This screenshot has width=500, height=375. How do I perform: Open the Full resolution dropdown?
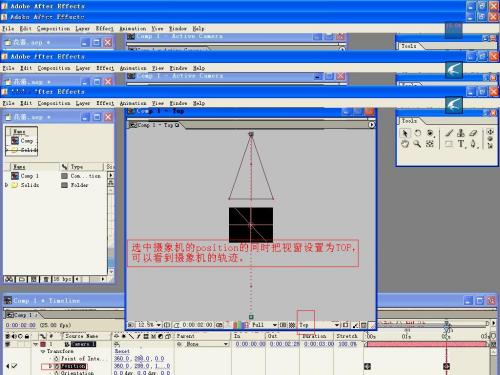pyautogui.click(x=264, y=325)
